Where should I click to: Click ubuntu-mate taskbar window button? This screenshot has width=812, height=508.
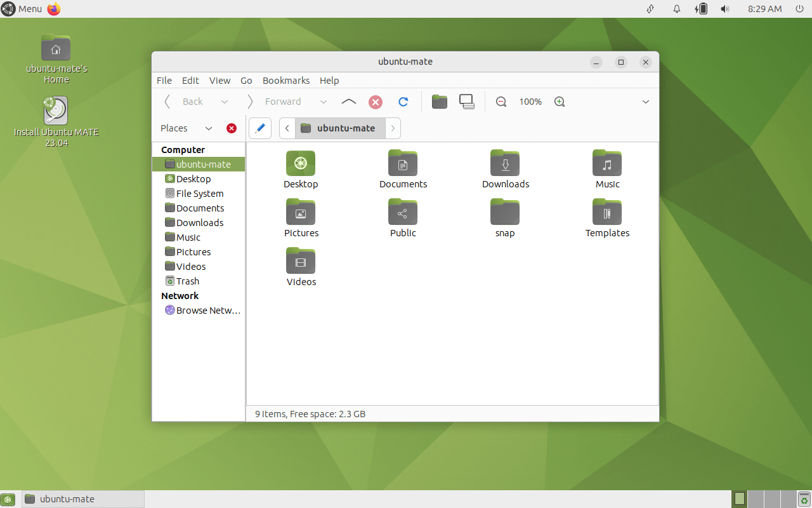(x=83, y=499)
